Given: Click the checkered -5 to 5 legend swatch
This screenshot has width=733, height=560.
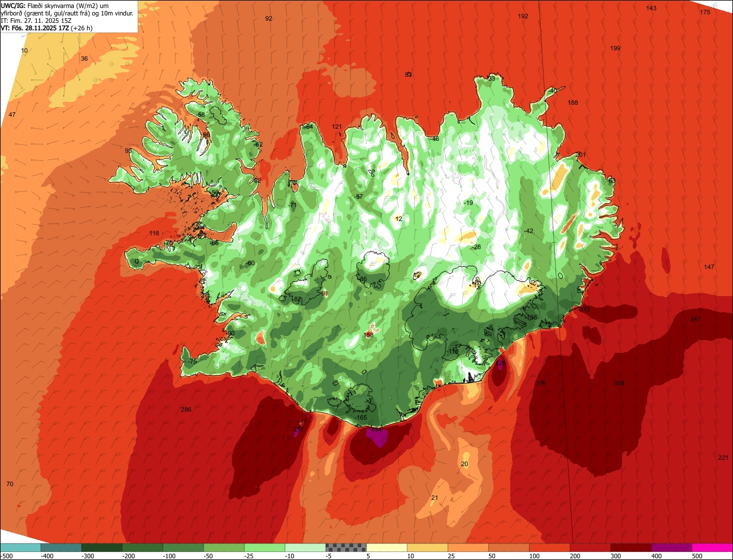Looking at the screenshot, I should click(x=346, y=547).
